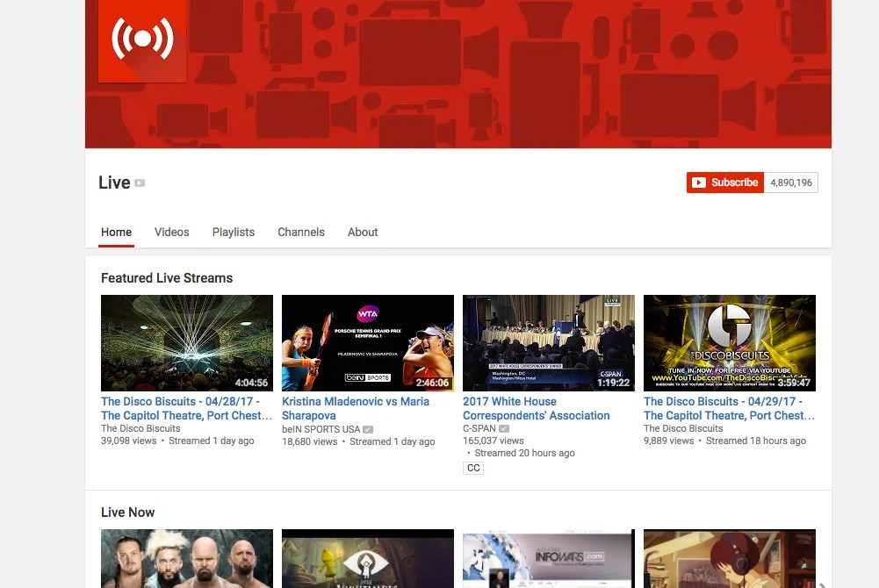Screen dimensions: 879x588
Task: Click the verified badge next to Live
Action: tap(140, 183)
